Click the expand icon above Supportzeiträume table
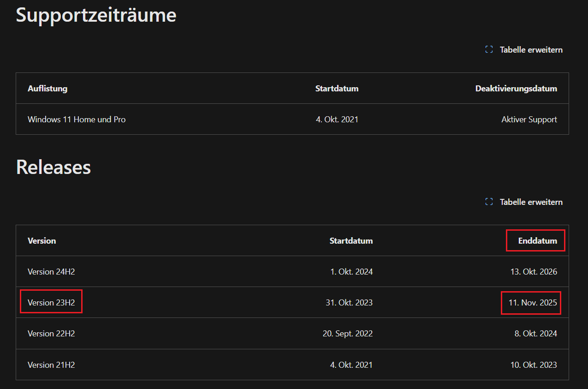The width and height of the screenshot is (588, 389). (x=489, y=49)
